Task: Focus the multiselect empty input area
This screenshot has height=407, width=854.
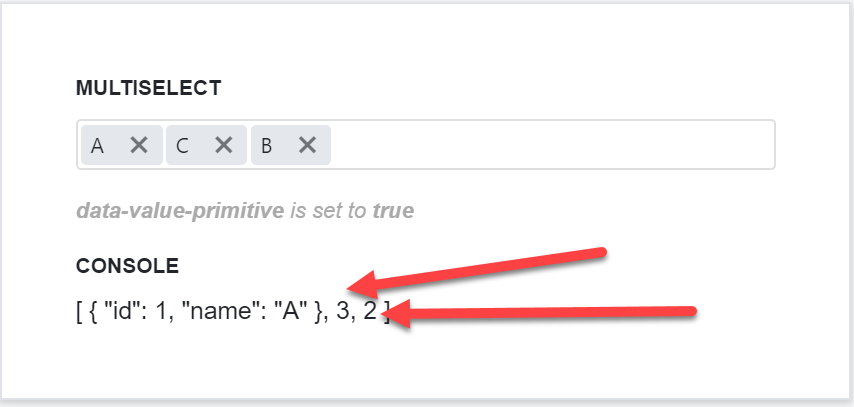Action: tap(552, 145)
